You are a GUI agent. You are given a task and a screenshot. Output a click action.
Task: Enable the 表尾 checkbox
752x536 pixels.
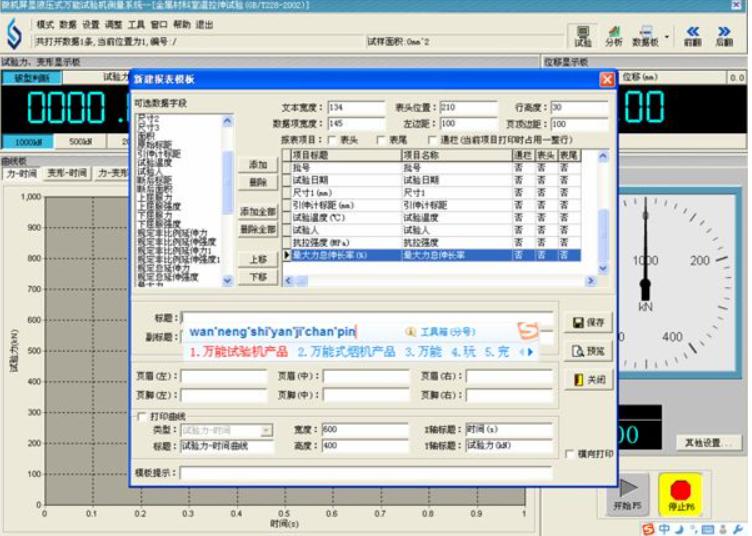(379, 141)
